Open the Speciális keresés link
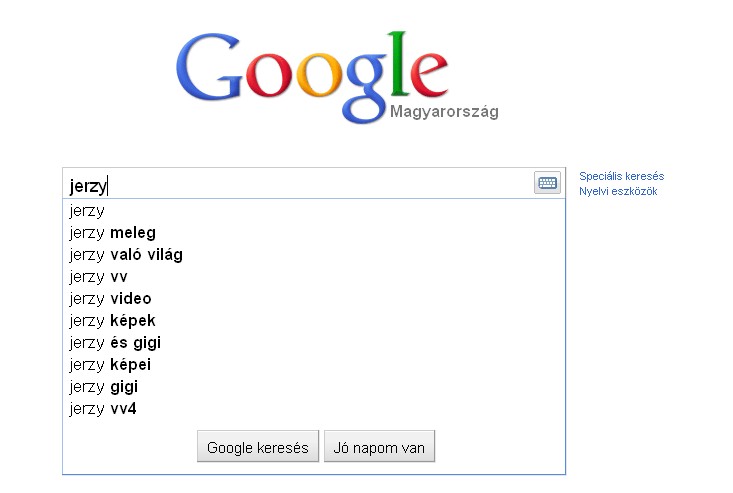This screenshot has height=493, width=733. coord(621,176)
